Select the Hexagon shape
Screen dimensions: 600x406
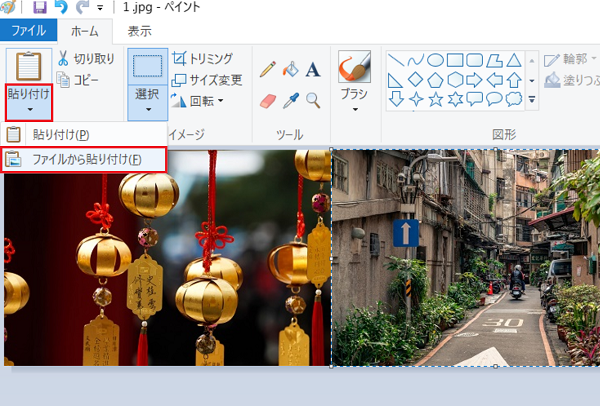tap(455, 80)
